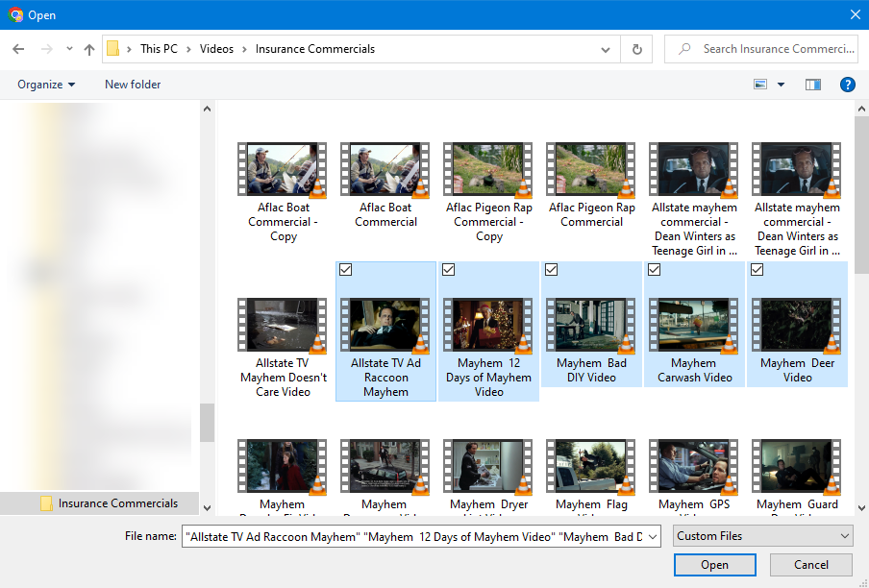The image size is (869, 588).
Task: Open the view options dropdown arrow
Action: (x=781, y=85)
